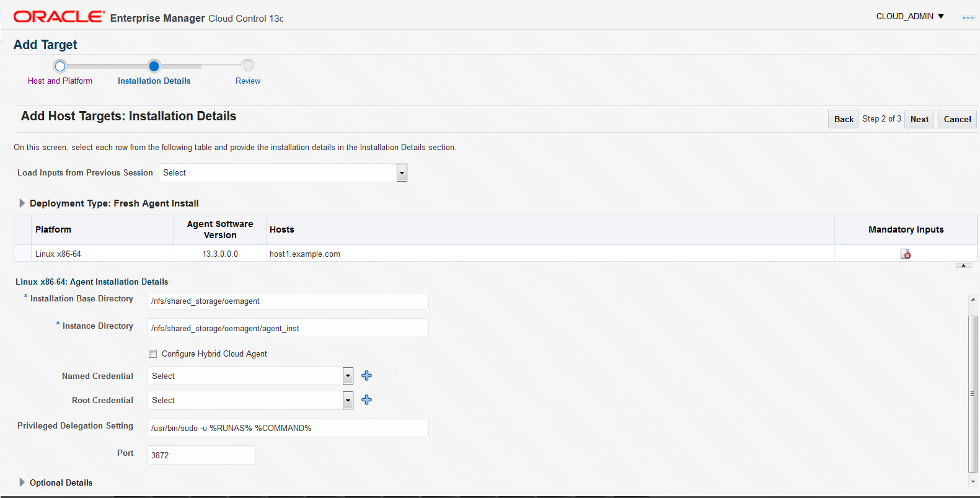Image resolution: width=980 pixels, height=498 pixels.
Task: Click the Port field showing 3872
Action: (201, 455)
